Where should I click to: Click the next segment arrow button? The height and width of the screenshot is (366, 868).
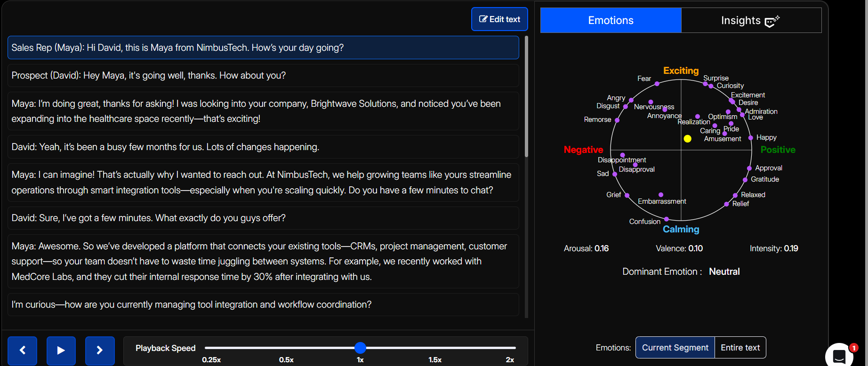coord(100,350)
